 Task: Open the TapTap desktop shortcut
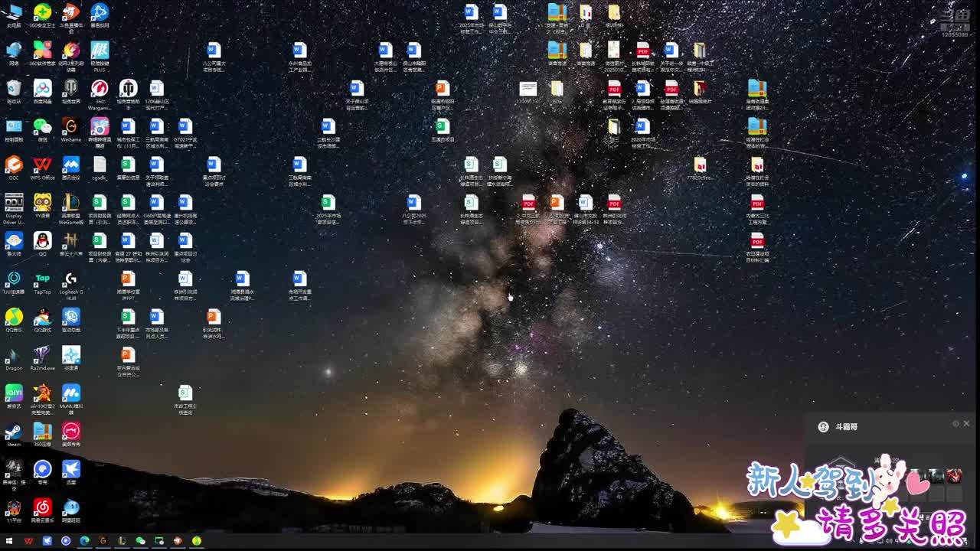(43, 279)
